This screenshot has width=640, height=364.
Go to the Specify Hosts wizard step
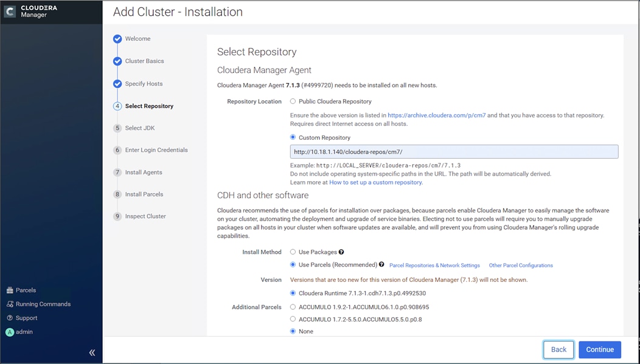click(144, 84)
